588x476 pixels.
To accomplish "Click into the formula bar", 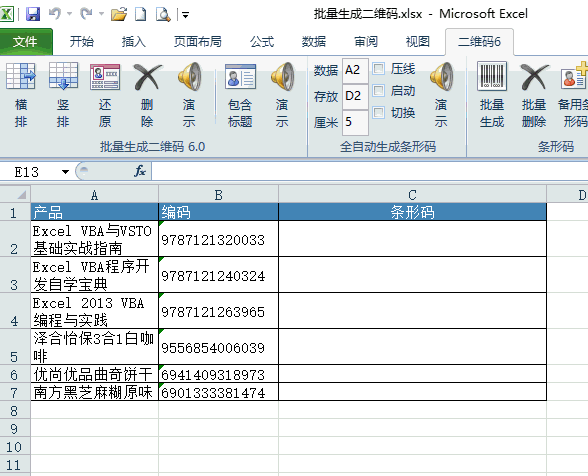I will pyautogui.click(x=369, y=171).
